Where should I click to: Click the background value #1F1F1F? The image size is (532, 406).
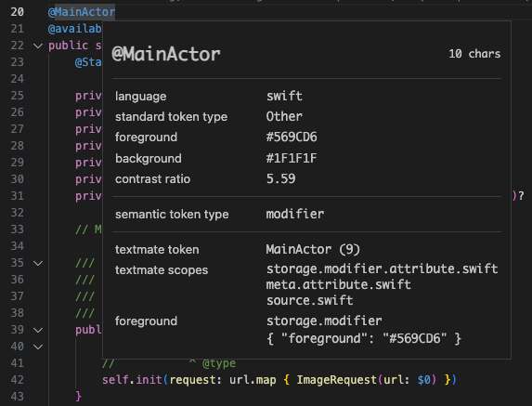(x=292, y=158)
